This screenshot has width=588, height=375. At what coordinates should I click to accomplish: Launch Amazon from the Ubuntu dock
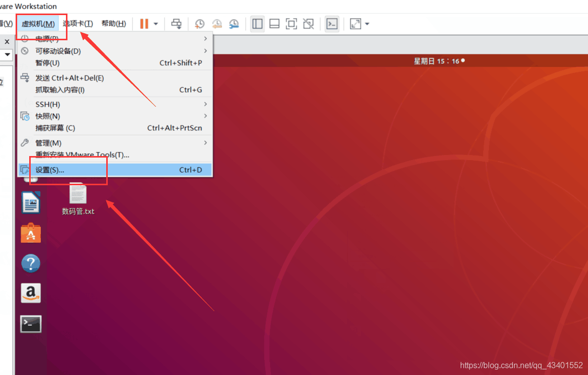(31, 293)
